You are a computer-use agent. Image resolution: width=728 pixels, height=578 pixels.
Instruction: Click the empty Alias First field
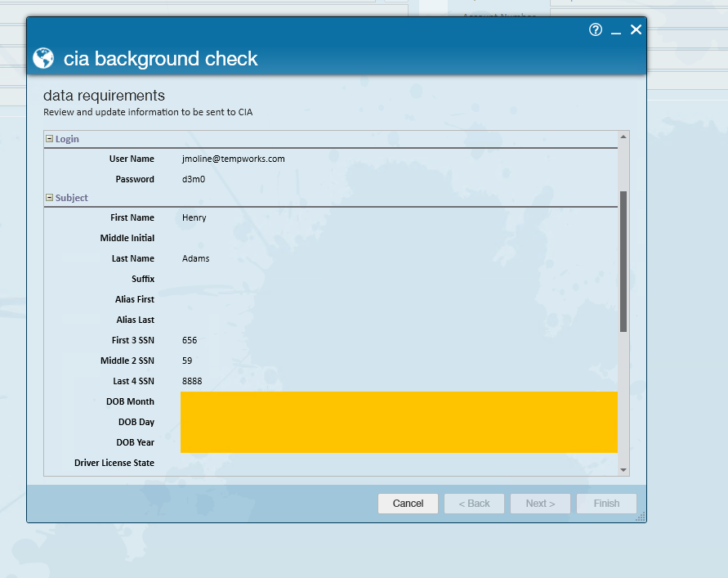(x=400, y=299)
